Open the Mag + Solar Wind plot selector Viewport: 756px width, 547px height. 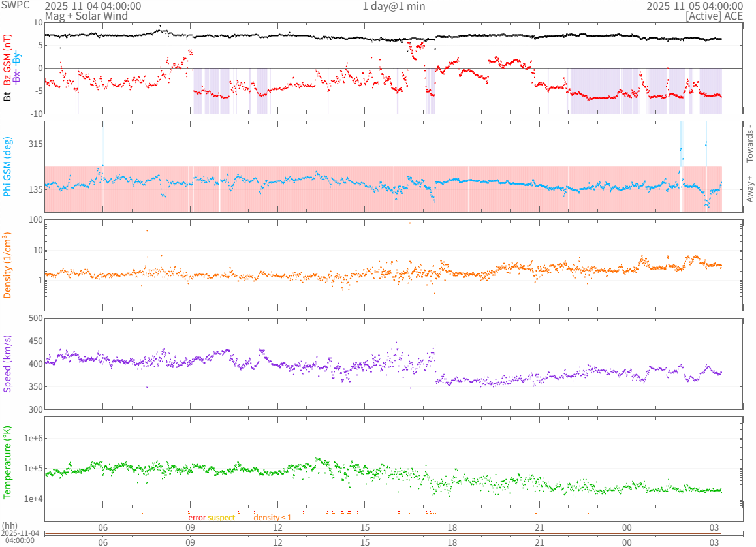86,16
